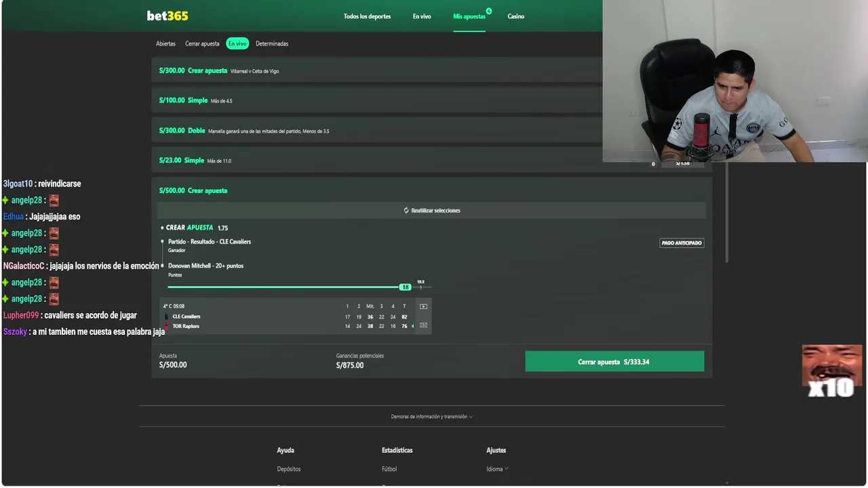This screenshot has width=868, height=488.
Task: Click the Ajustes footer heading
Action: (x=496, y=450)
